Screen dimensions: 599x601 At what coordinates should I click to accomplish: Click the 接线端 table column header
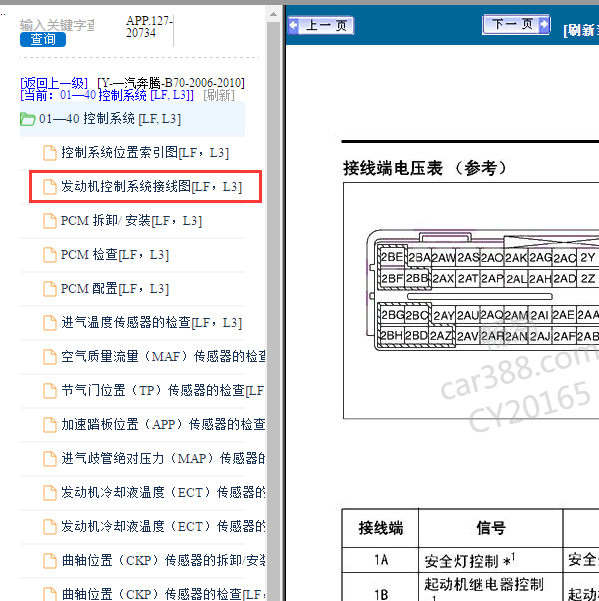tap(380, 528)
